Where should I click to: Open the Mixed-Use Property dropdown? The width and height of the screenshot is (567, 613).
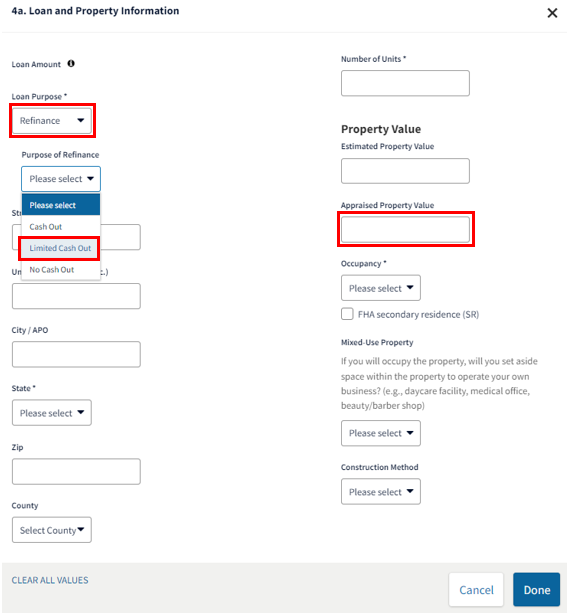[380, 433]
